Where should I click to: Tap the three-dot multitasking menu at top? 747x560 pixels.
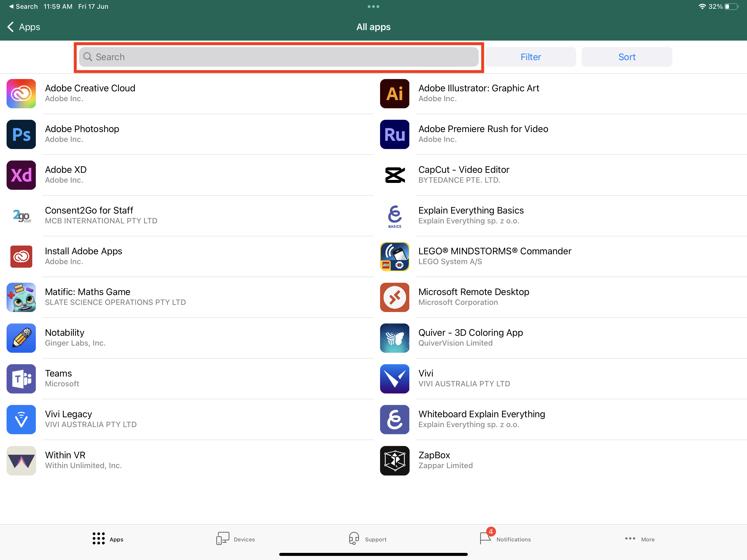point(373,6)
